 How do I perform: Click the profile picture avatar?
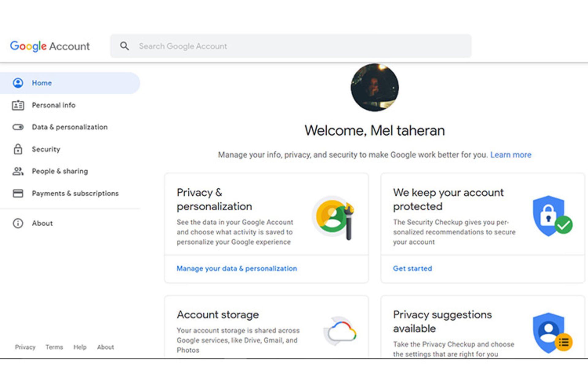pos(375,87)
